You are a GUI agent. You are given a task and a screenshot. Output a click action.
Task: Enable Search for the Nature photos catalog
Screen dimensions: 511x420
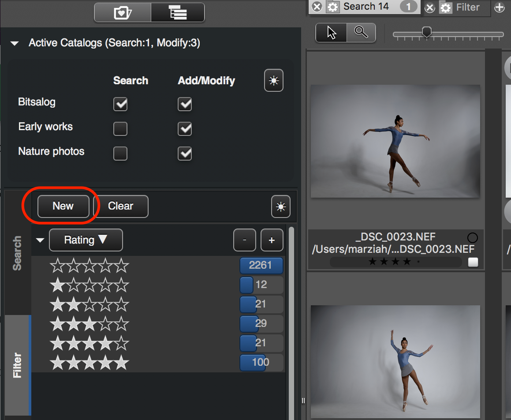tap(120, 154)
